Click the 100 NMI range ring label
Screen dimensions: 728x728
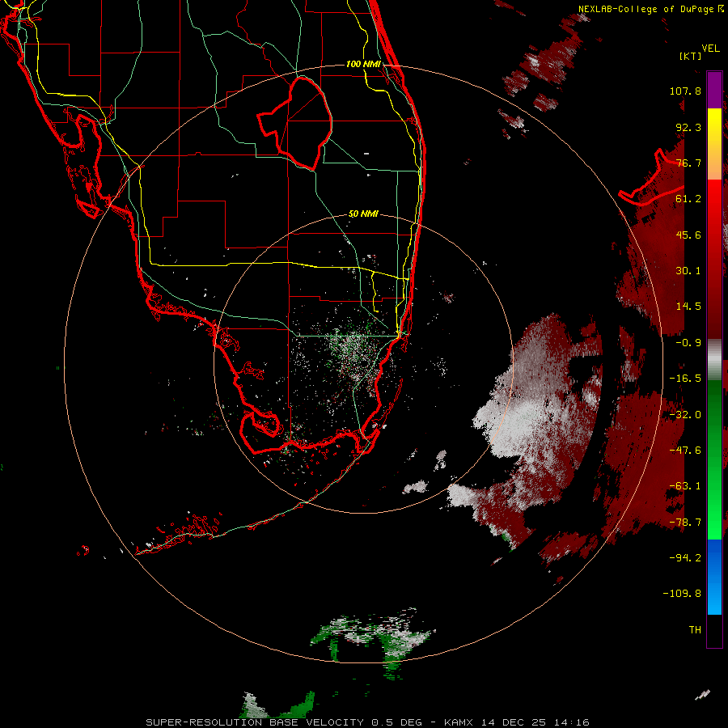pos(363,64)
